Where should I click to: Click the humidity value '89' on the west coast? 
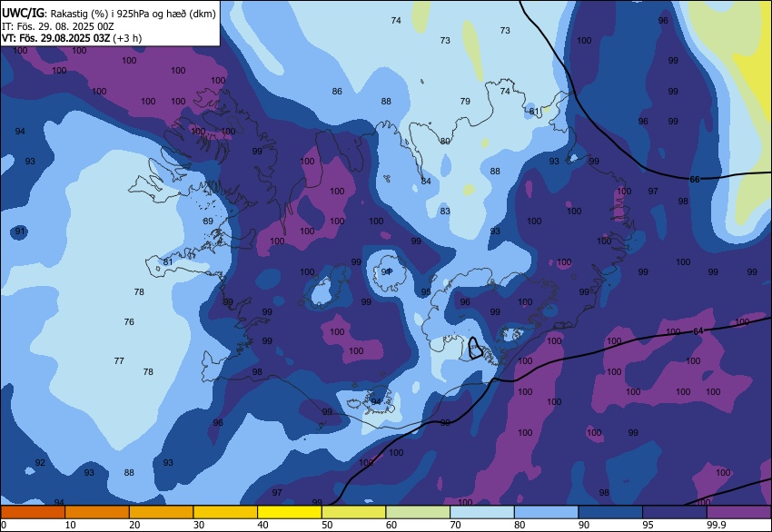(x=208, y=221)
